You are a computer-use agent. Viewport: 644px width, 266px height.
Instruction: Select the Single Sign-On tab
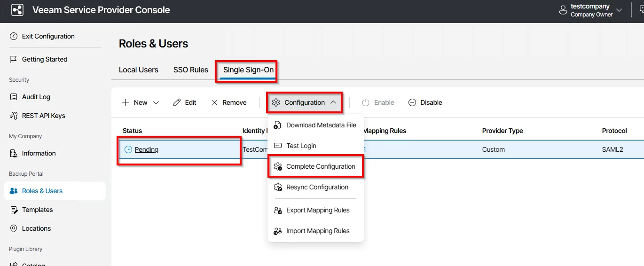pyautogui.click(x=249, y=70)
